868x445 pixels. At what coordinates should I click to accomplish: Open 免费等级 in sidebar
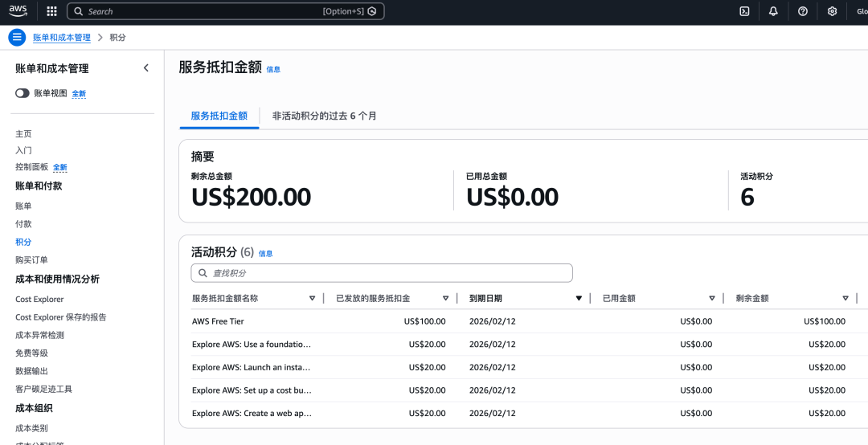click(x=32, y=353)
